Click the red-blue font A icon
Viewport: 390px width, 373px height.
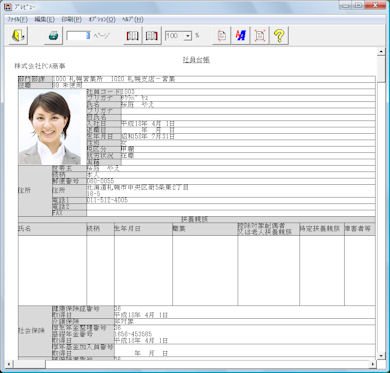(x=240, y=35)
